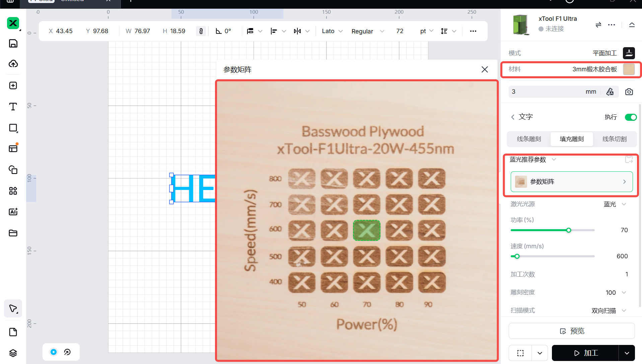Switch to the 线条雕刻 tab
This screenshot has width=642, height=364.
click(529, 139)
